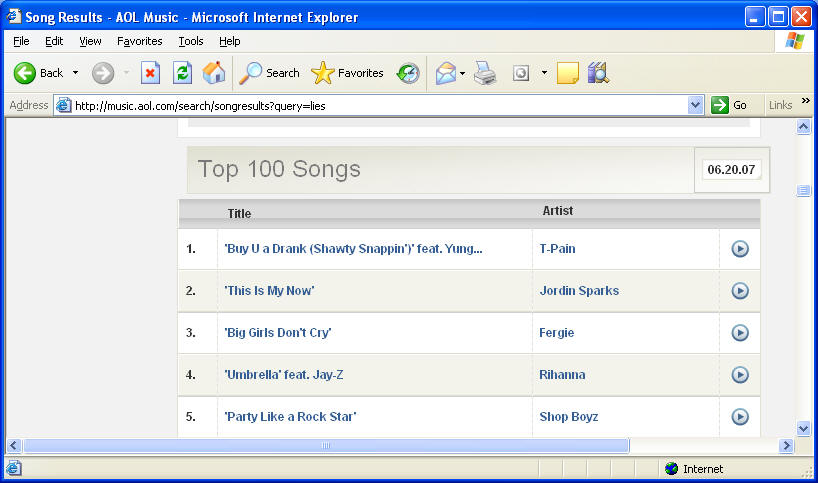Screen dimensions: 818x483
Task: Open Jordin Sparks artist link
Action: 579,291
